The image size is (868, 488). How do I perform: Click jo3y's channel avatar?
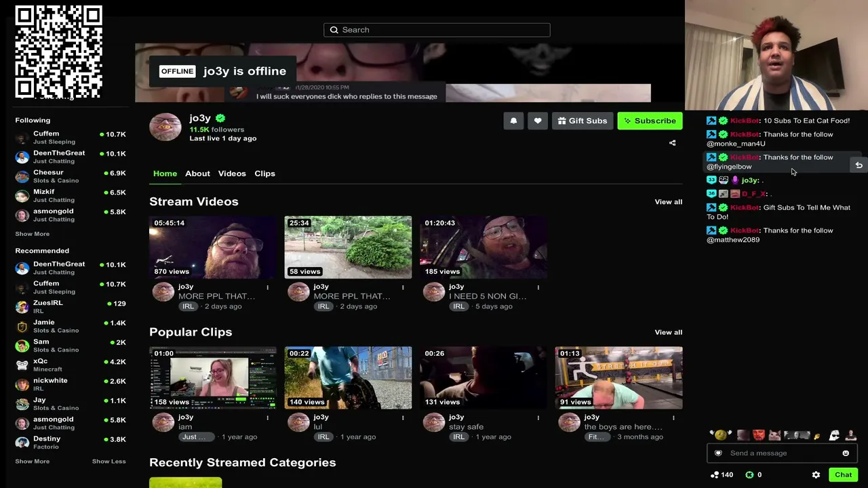(165, 127)
